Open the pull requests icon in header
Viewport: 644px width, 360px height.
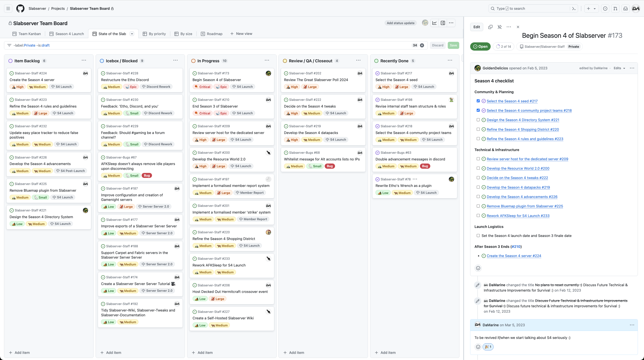[615, 8]
